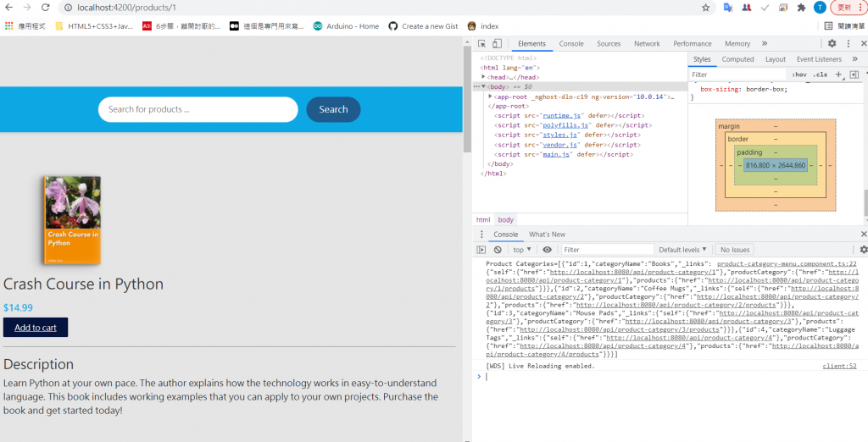
Task: Open the Apps grid bookmark shortcut
Action: tap(8, 26)
